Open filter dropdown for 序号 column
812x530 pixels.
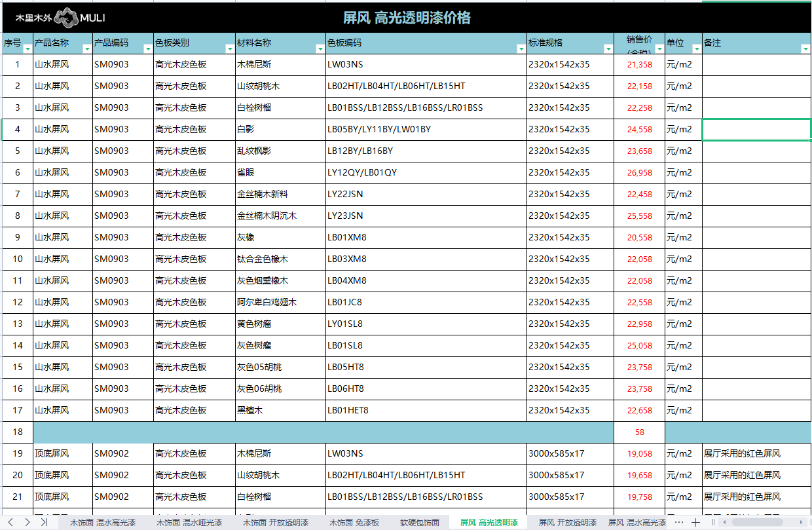[28, 49]
